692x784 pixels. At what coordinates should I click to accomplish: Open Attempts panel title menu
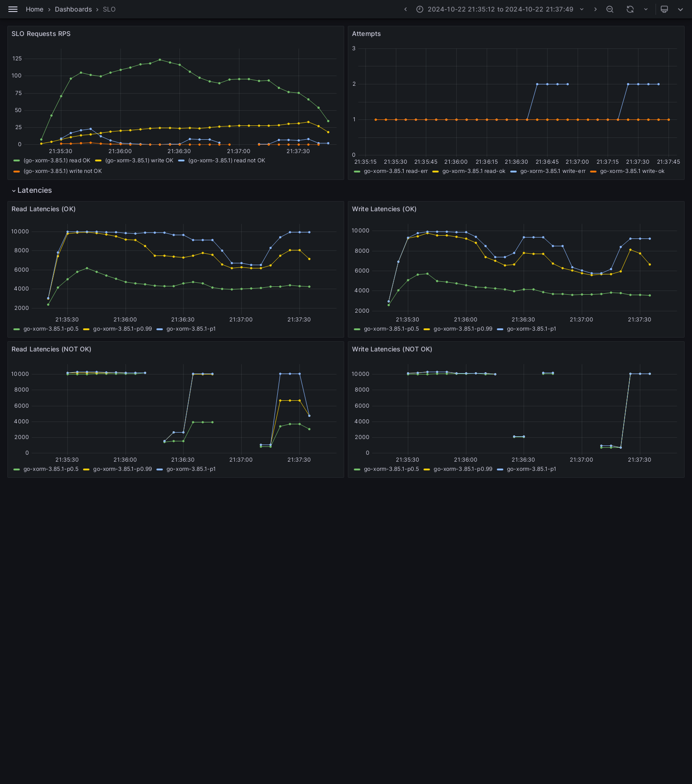tap(366, 34)
